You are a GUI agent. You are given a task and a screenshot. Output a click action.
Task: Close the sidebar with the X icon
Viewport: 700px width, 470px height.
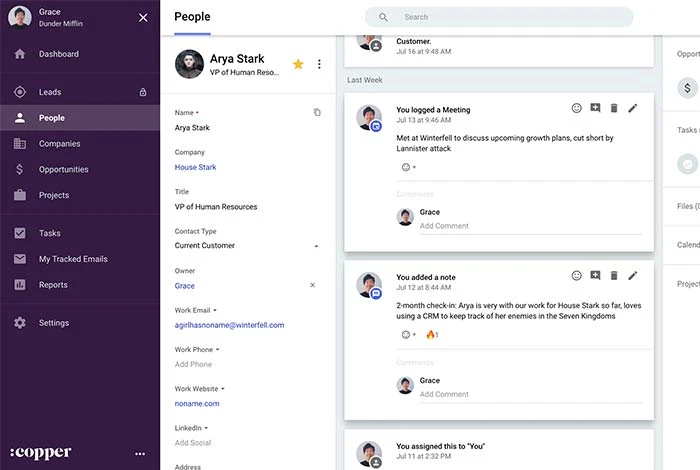tap(143, 17)
